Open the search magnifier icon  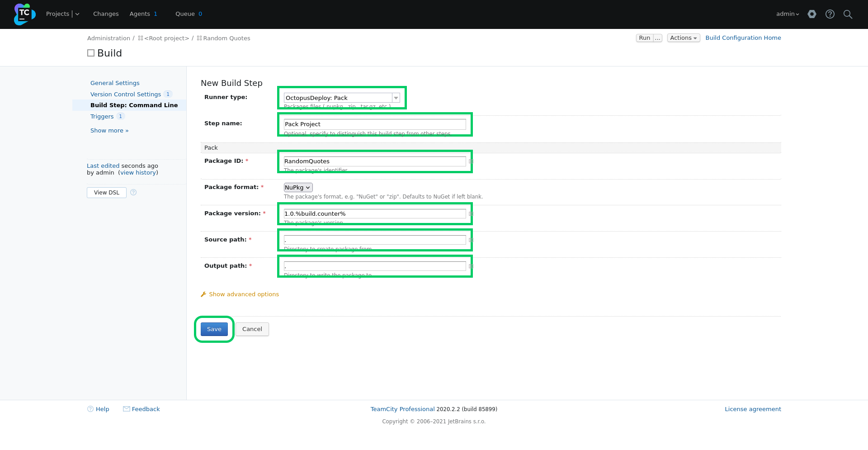[848, 14]
